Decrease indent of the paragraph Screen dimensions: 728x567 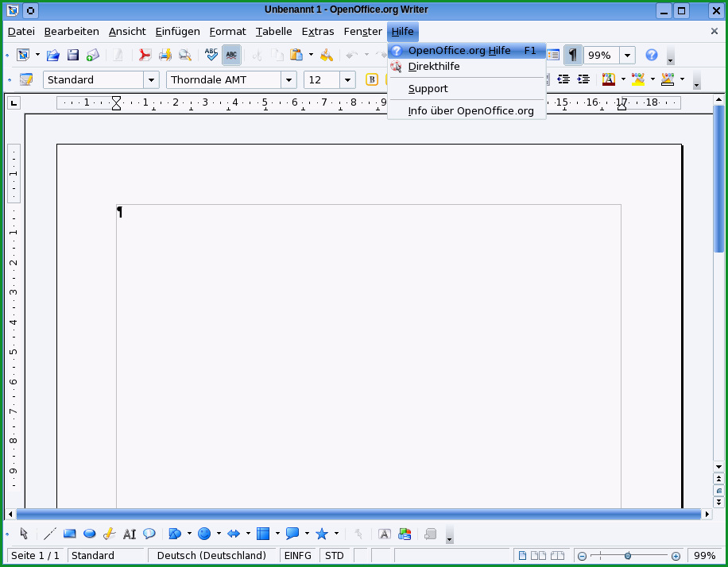click(563, 79)
